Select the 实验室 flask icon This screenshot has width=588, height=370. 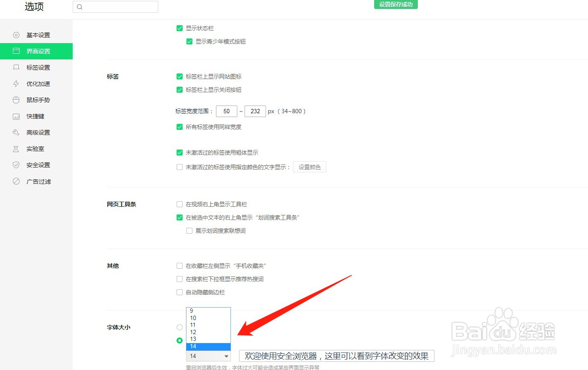point(16,148)
